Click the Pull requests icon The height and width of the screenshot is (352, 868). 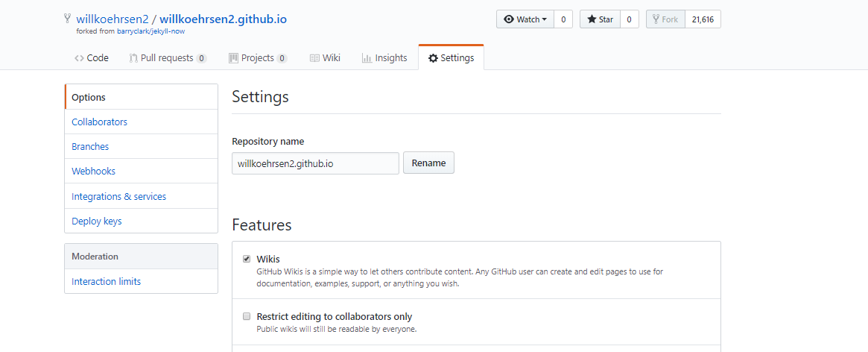point(133,58)
